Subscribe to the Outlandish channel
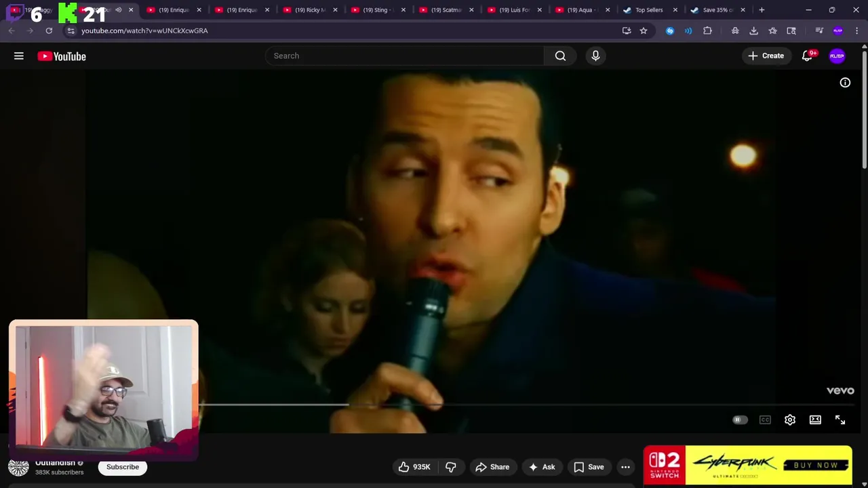This screenshot has height=488, width=868. (x=123, y=467)
